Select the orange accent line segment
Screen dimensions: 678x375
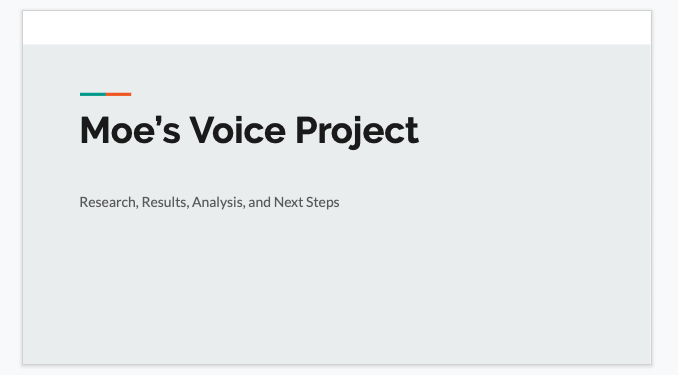coord(118,94)
